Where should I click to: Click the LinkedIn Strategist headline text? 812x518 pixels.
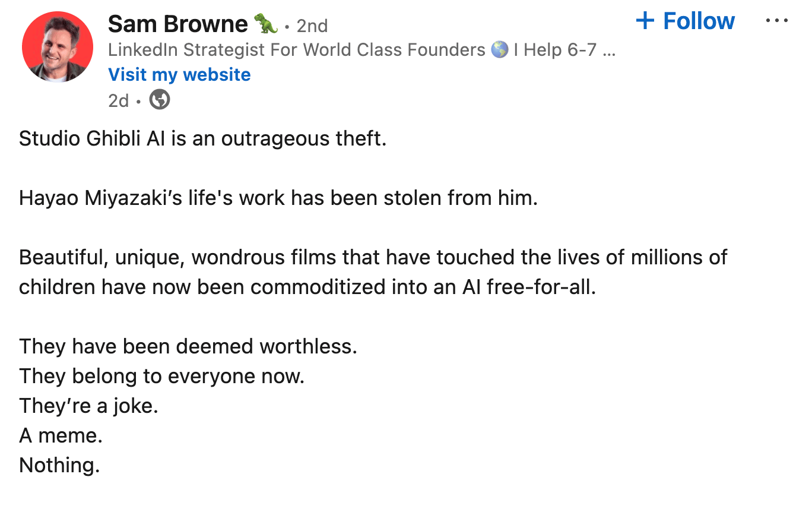[x=297, y=50]
